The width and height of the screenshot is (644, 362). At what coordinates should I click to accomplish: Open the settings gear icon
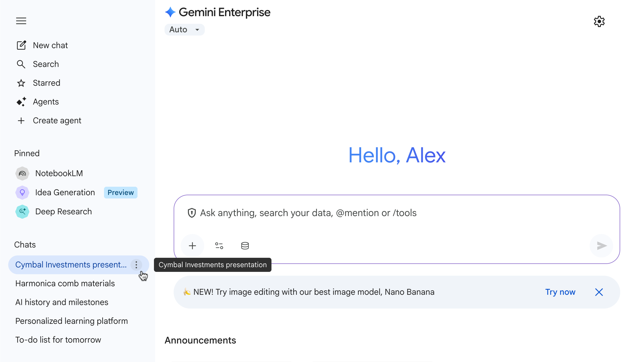pyautogui.click(x=599, y=21)
